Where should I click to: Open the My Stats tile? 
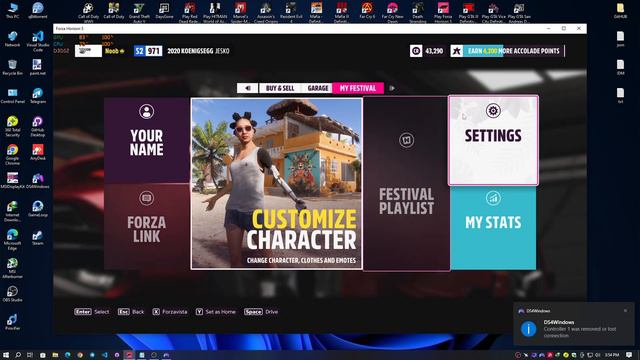coord(493,228)
